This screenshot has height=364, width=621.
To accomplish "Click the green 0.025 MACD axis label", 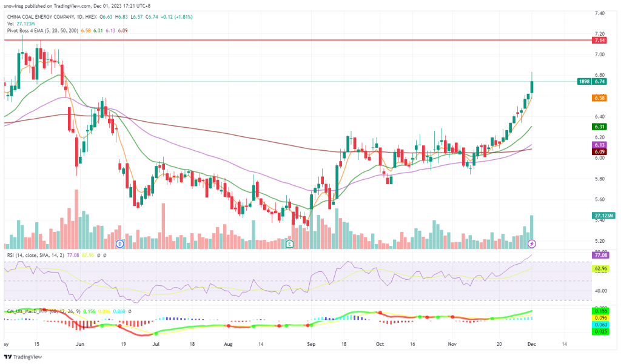I will point(600,331).
